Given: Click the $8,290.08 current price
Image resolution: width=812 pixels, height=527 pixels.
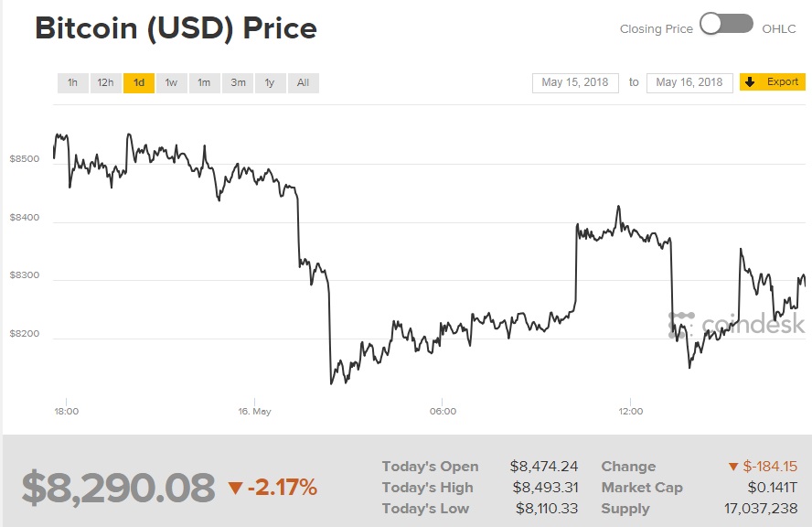Looking at the screenshot, I should (x=119, y=489).
